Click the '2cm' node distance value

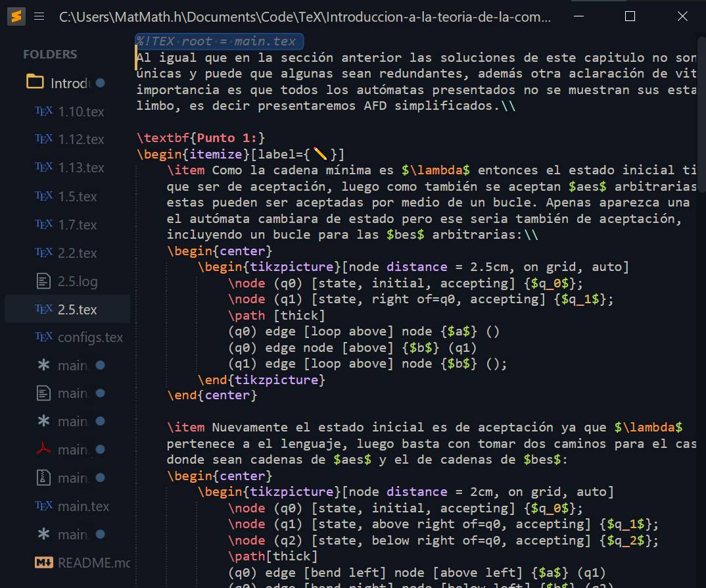point(481,491)
